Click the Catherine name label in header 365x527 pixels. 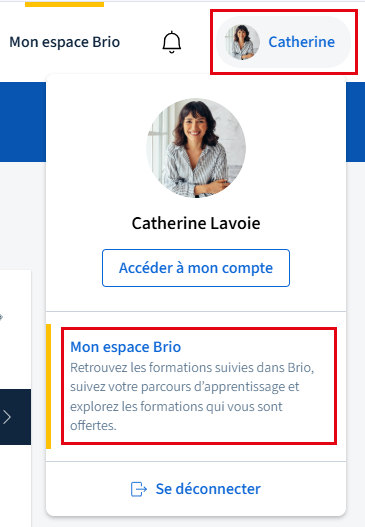coord(301,42)
